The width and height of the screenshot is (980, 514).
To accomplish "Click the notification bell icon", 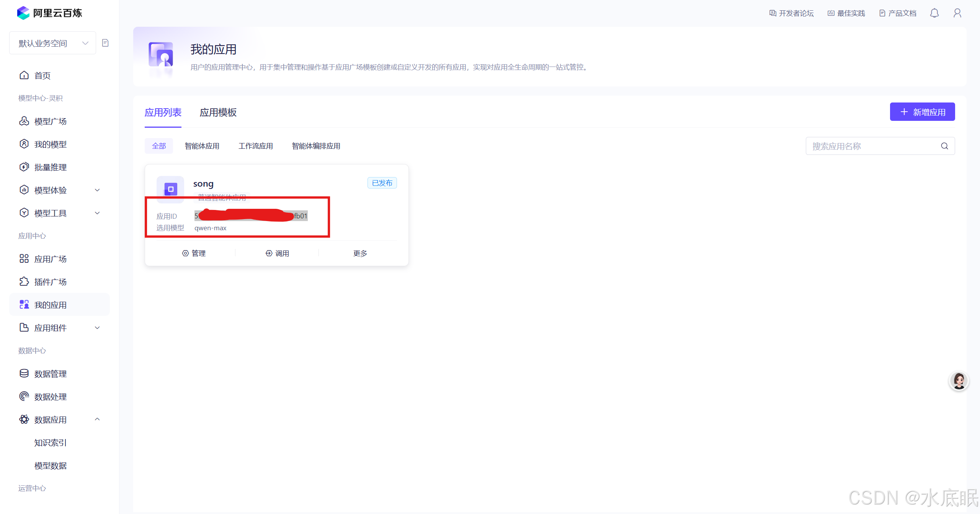I will [934, 13].
